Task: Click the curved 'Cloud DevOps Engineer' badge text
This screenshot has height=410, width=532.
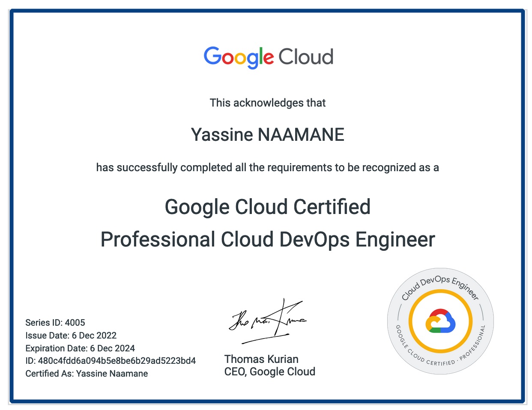Action: click(x=440, y=283)
